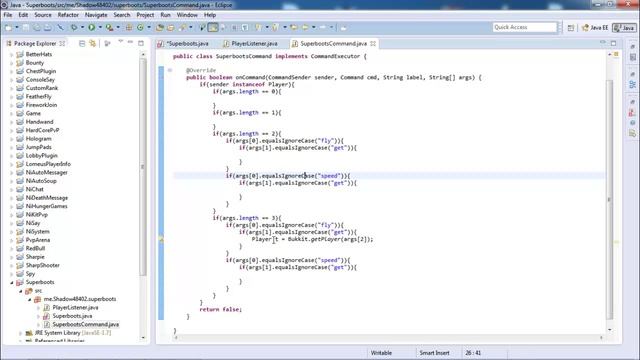Click the Javadoc @ icon in the right trim
Viewport: 640px width, 360px height.
tap(632, 123)
